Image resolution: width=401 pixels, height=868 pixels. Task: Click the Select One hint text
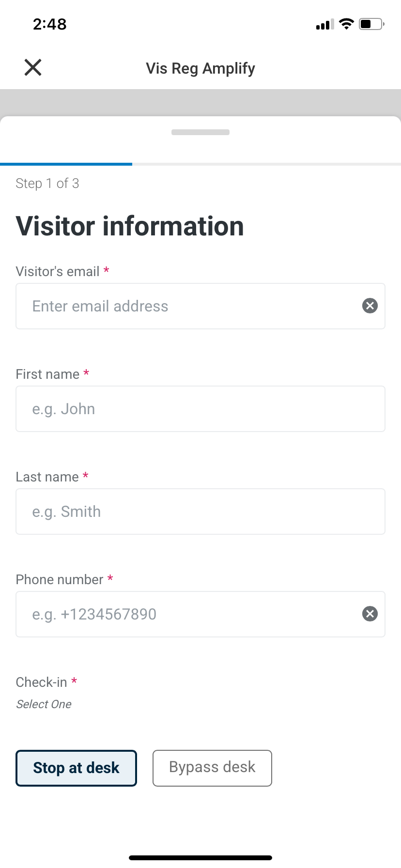(44, 704)
